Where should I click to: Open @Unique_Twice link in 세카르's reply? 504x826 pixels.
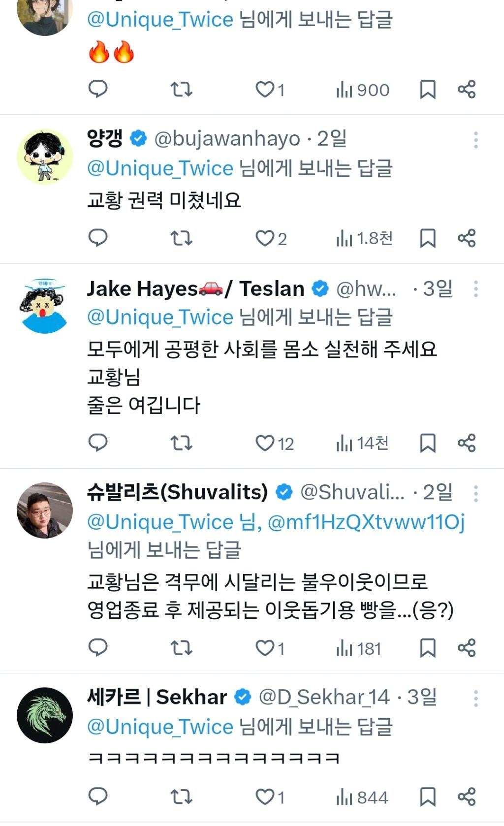coord(160,727)
